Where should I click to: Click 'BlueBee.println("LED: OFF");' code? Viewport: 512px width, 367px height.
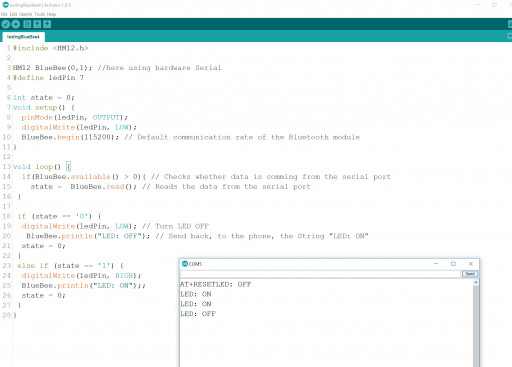coord(88,236)
